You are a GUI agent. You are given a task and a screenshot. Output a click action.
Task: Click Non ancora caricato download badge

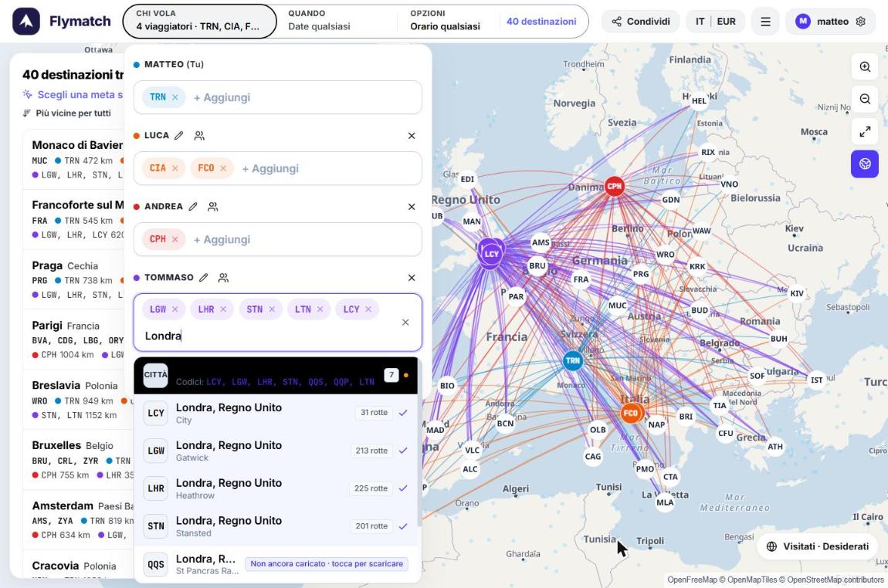[x=327, y=563]
